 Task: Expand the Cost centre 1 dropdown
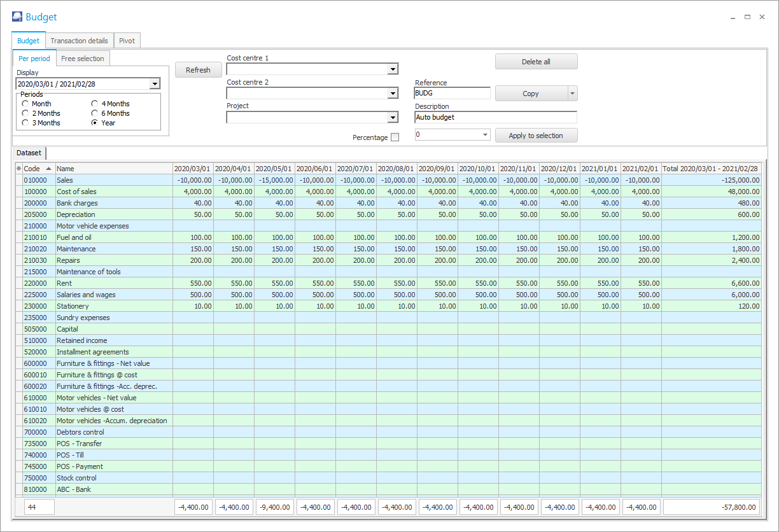(393, 69)
